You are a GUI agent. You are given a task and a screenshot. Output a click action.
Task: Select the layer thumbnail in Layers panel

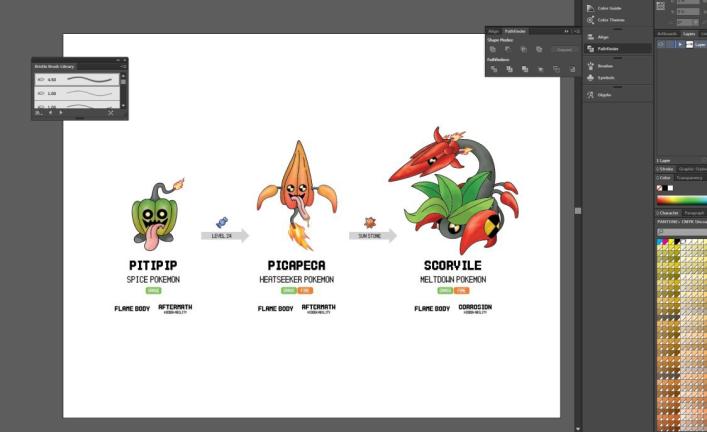(689, 44)
